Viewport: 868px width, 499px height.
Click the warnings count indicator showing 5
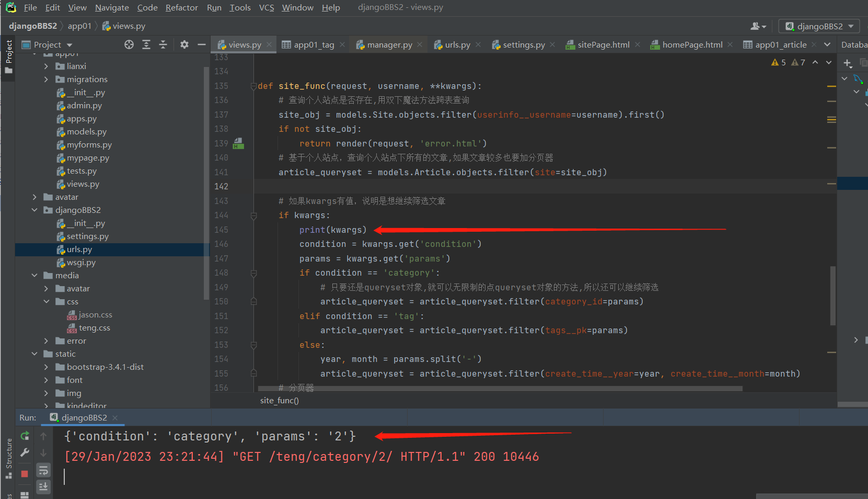779,62
